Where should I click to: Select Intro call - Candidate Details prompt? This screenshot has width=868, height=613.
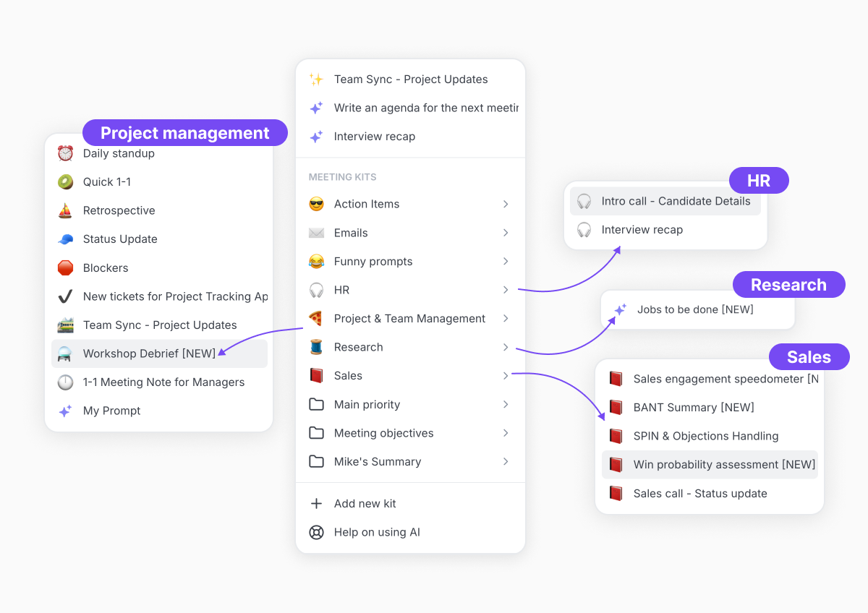675,202
